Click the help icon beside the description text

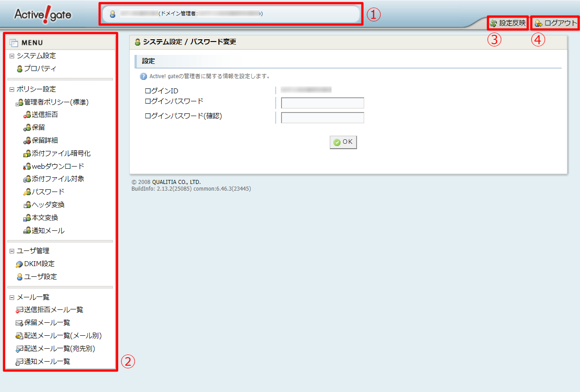(x=143, y=76)
